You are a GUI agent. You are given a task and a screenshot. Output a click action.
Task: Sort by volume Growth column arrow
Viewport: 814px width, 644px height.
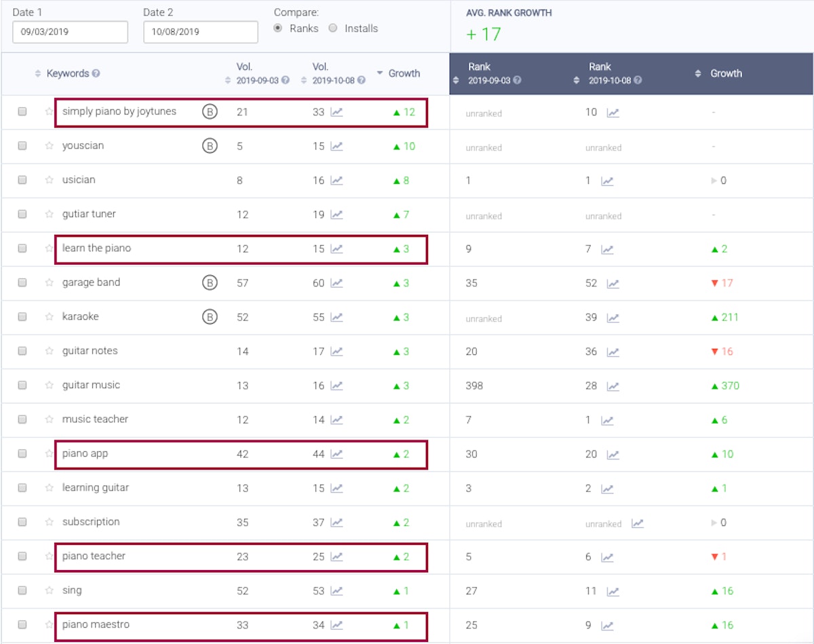coord(380,73)
